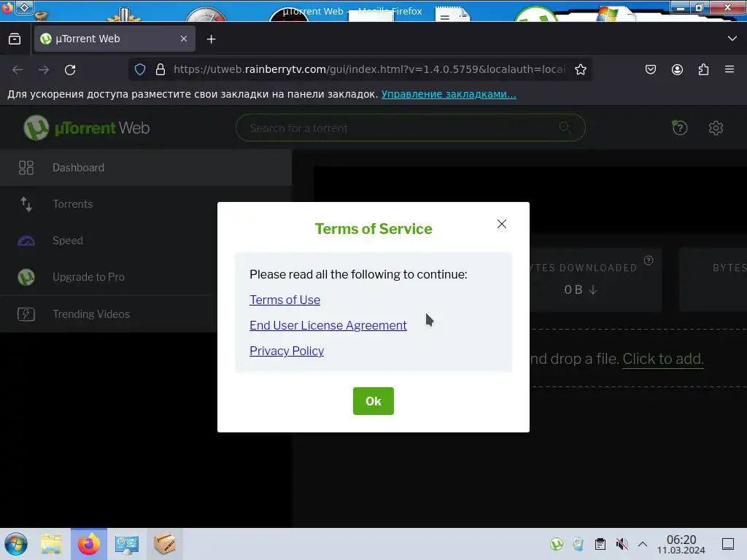Select the µTorrent Web browser tab
The height and width of the screenshot is (560, 747).
[x=115, y=39]
